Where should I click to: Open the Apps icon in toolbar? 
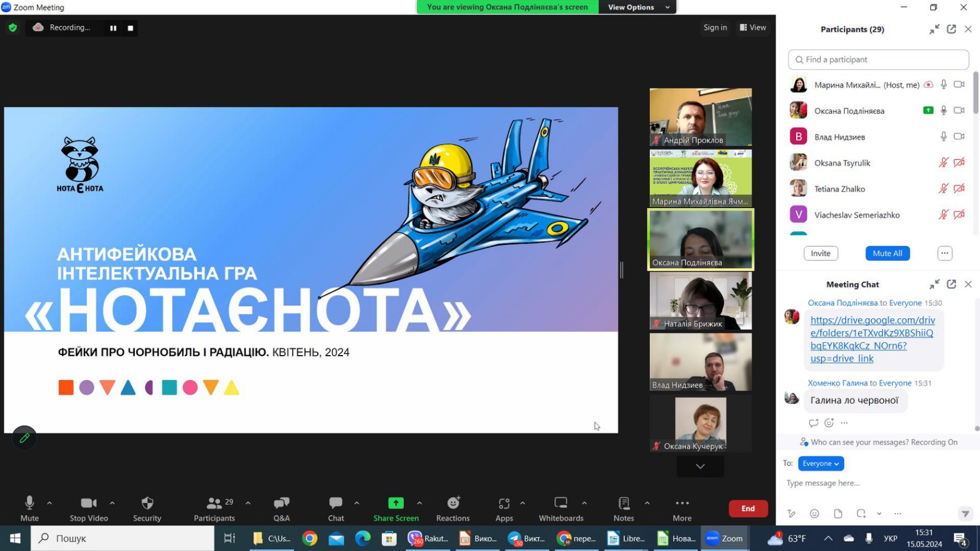click(504, 508)
